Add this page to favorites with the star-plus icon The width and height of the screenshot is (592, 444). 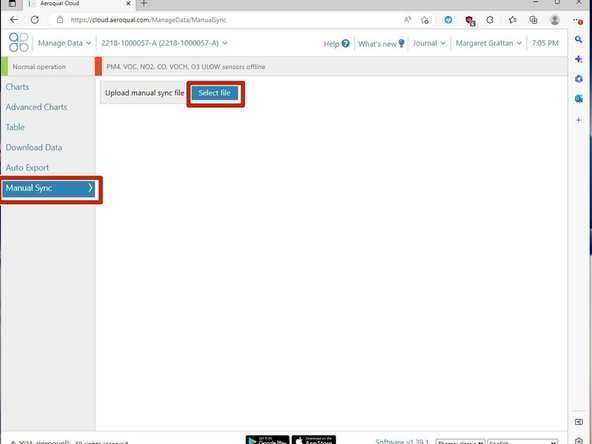click(425, 20)
